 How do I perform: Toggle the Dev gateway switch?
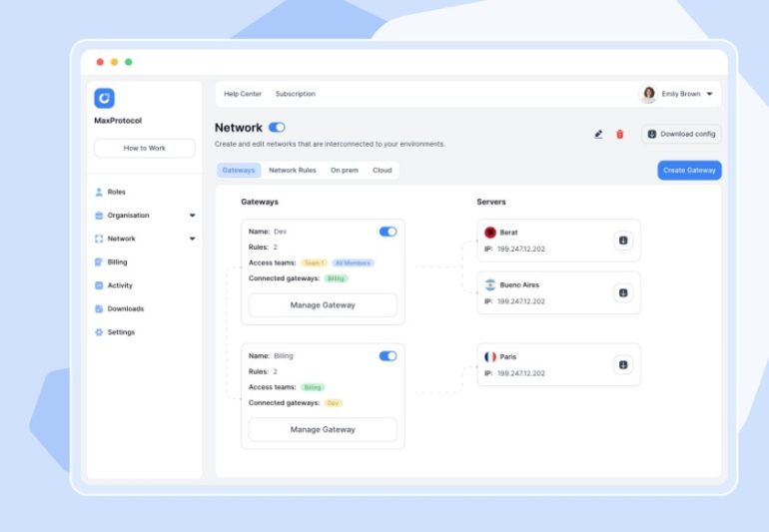click(387, 232)
